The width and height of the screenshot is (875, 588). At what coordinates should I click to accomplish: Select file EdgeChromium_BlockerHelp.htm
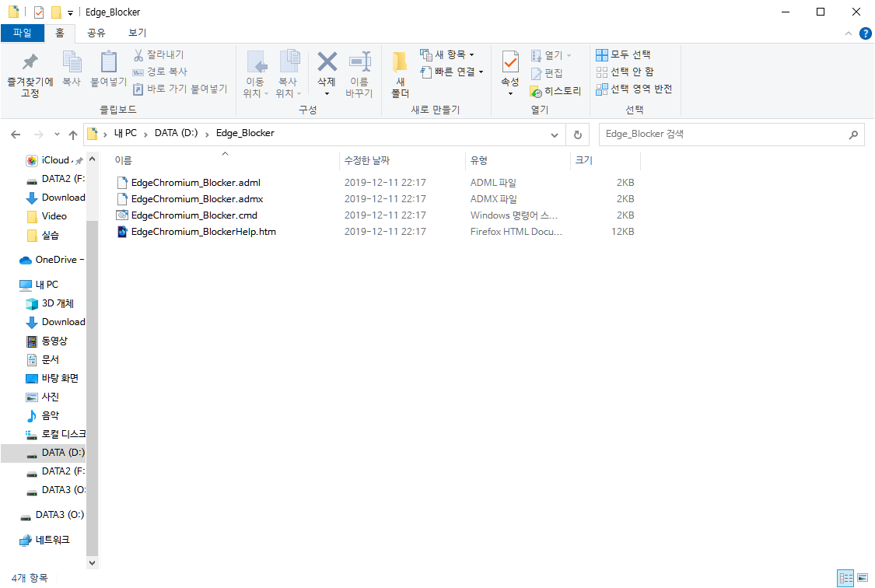(204, 232)
